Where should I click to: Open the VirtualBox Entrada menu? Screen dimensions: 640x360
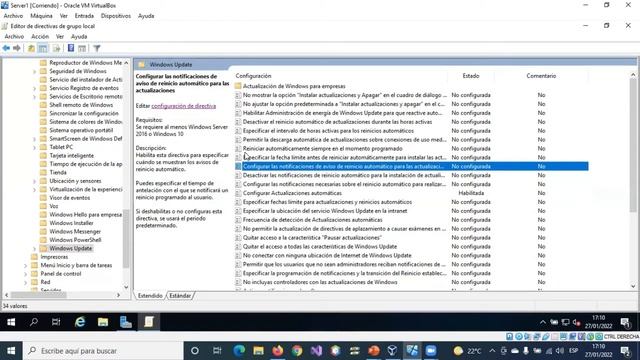point(84,16)
